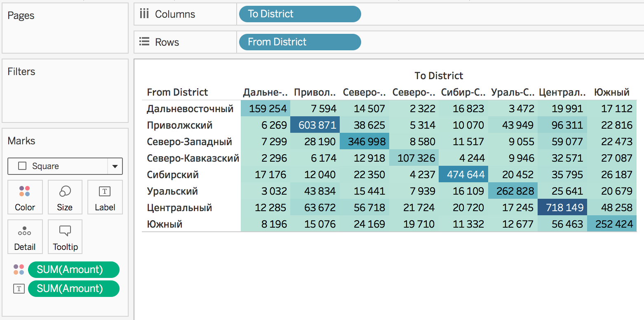This screenshot has height=320, width=644.
Task: Click the label T icon beside SUM(Amount)
Action: 19,289
